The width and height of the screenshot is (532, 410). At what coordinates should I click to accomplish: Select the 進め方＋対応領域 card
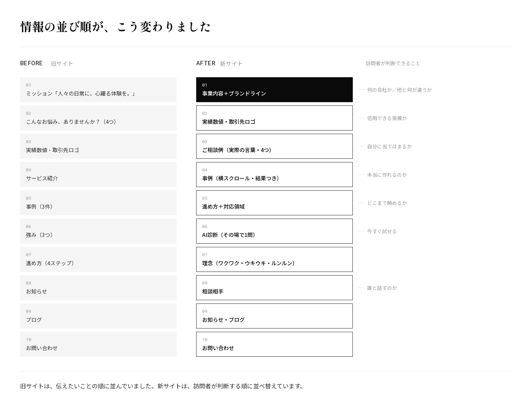274,203
